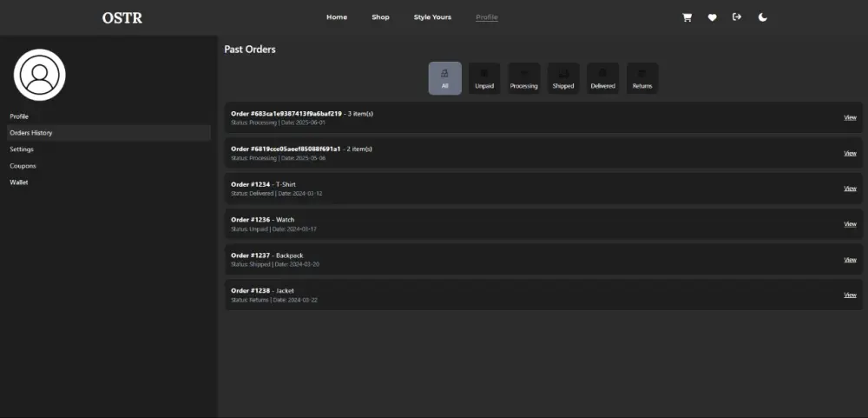Select Orders History in sidebar
868x418 pixels.
108,133
